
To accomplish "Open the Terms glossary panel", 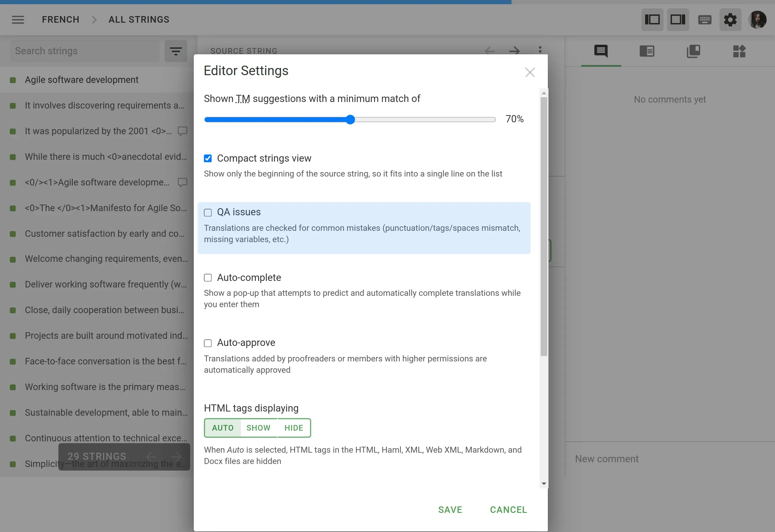I will pyautogui.click(x=694, y=51).
